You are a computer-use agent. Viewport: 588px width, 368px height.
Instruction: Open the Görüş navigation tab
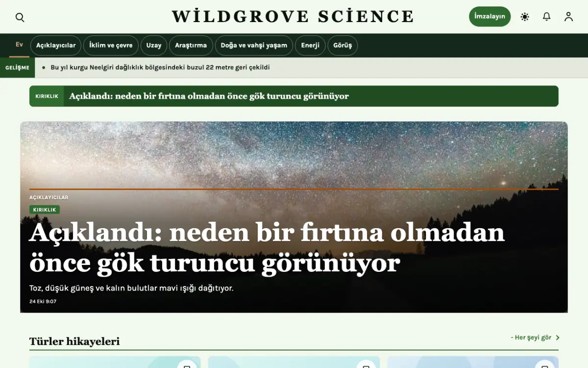click(343, 45)
